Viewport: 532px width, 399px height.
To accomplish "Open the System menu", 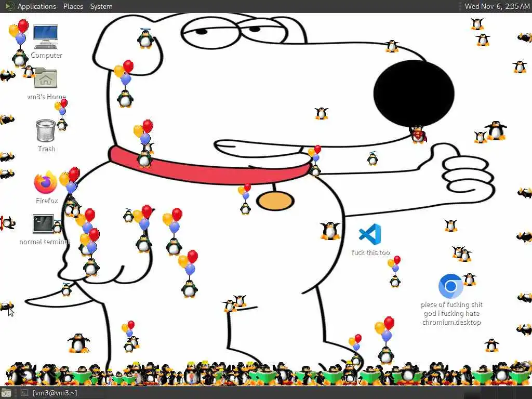I will click(x=101, y=6).
